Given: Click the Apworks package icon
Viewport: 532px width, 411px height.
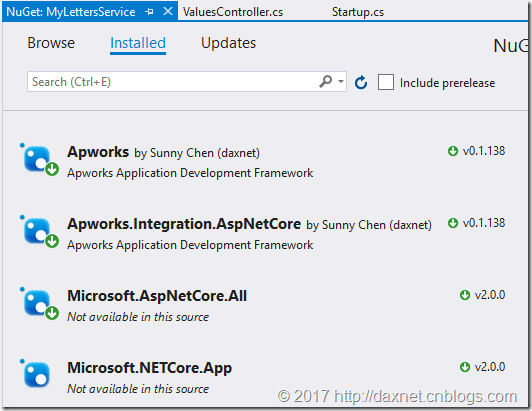Looking at the screenshot, I should 39,160.
